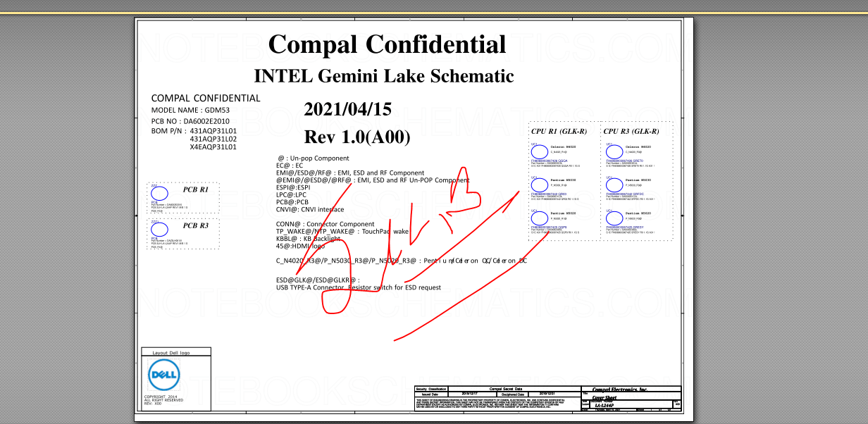The width and height of the screenshot is (868, 424).
Task: Select the 'ESPI@:ESPI' note
Action: coord(293,188)
